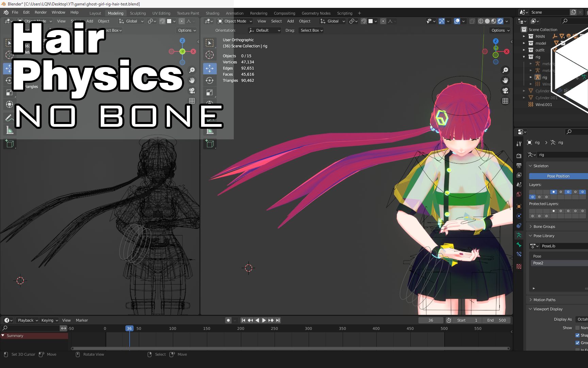Open the timeline Playback popover

28,320
